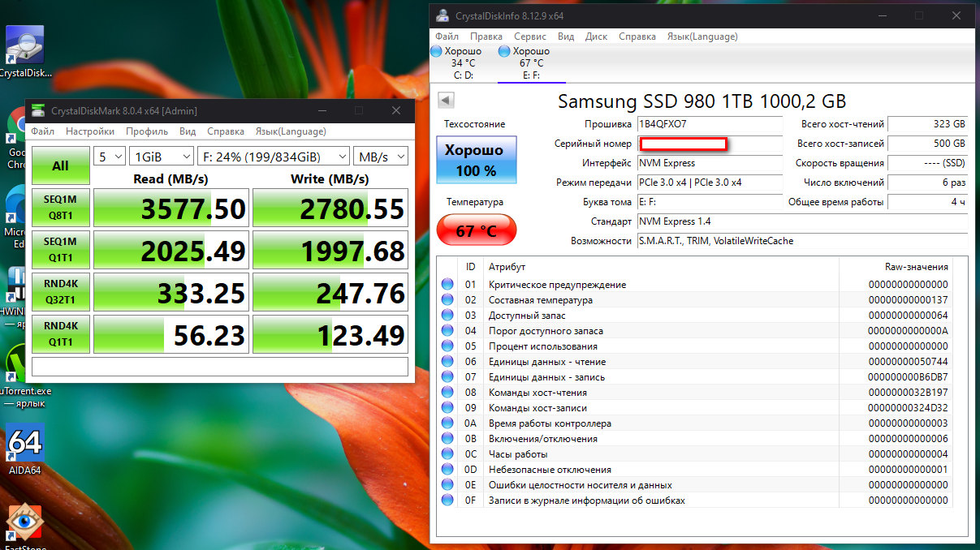Image resolution: width=980 pixels, height=550 pixels.
Task: Click Samsung SSD 980 1TB drive title
Action: coord(702,101)
